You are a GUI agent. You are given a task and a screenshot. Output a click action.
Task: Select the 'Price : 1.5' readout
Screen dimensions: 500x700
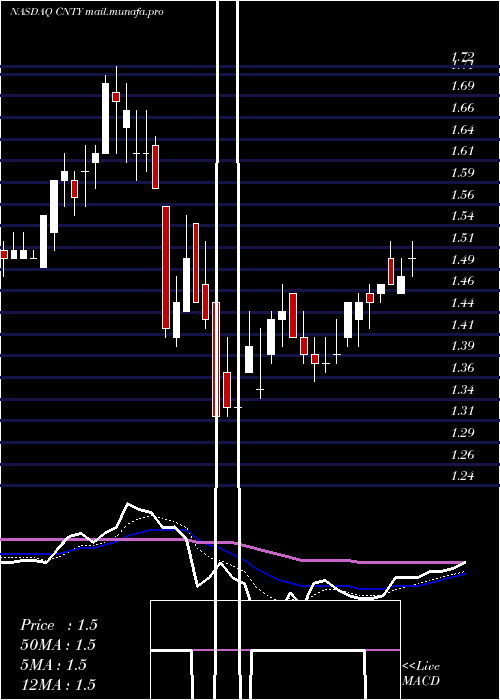[58, 625]
